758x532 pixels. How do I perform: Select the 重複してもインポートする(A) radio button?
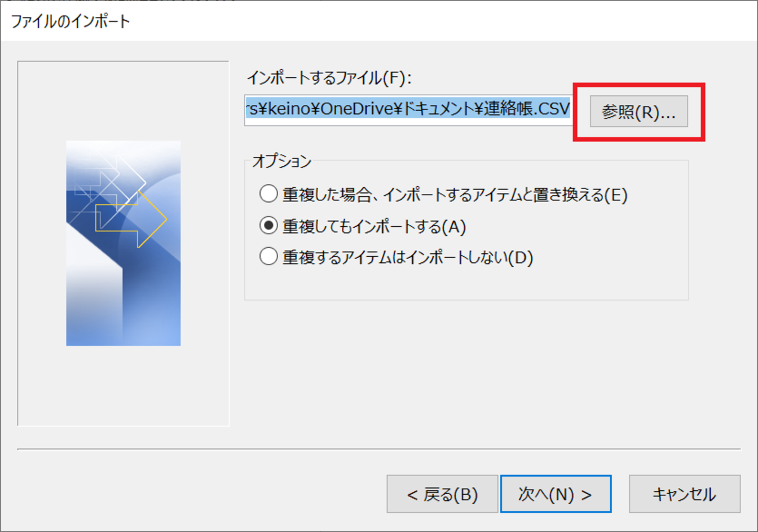click(268, 226)
